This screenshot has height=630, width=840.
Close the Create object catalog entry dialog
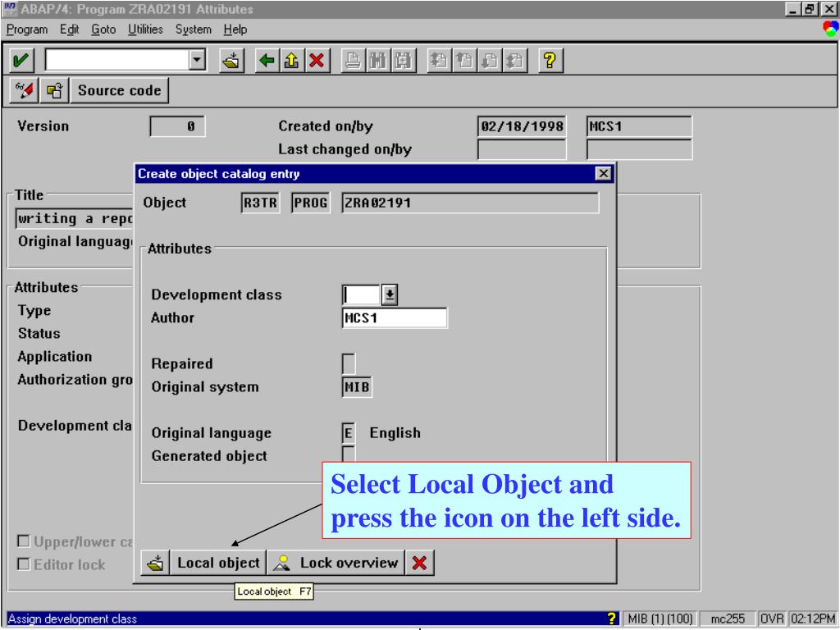coord(603,174)
